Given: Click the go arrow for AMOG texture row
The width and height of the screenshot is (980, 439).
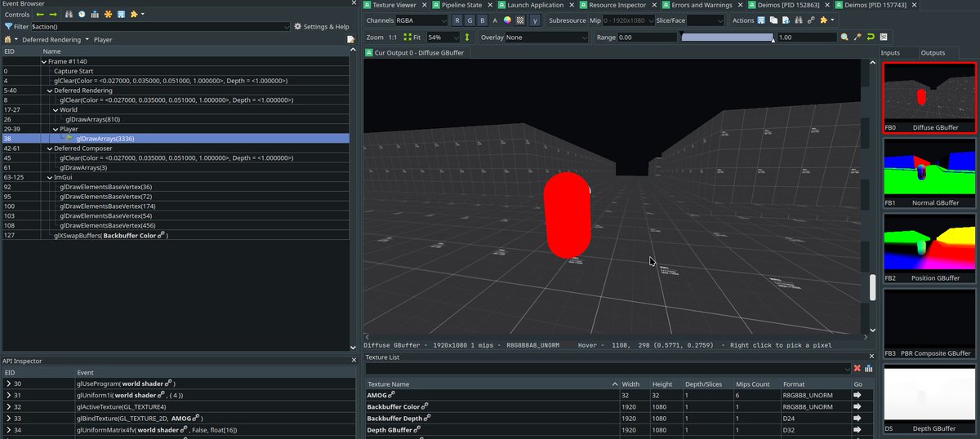Looking at the screenshot, I should [857, 395].
